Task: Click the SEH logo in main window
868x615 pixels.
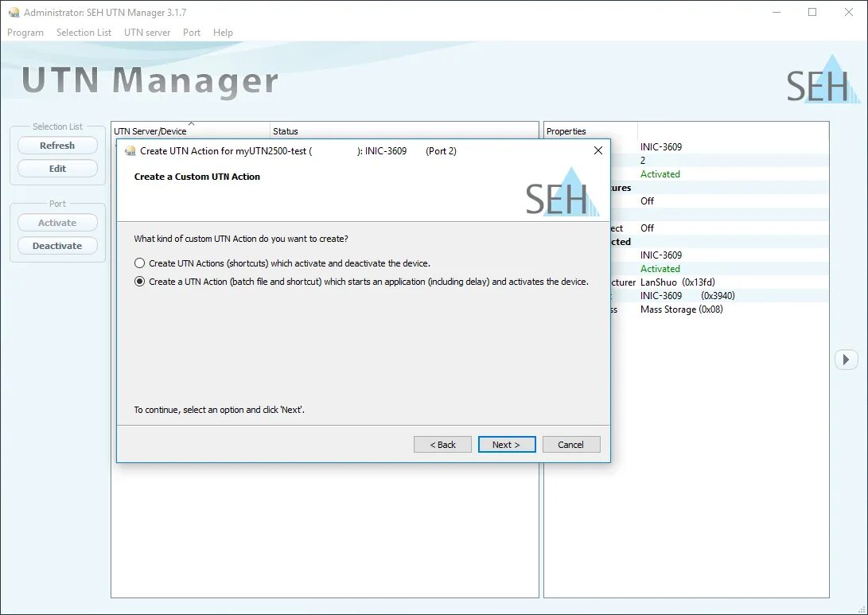Action: click(823, 80)
